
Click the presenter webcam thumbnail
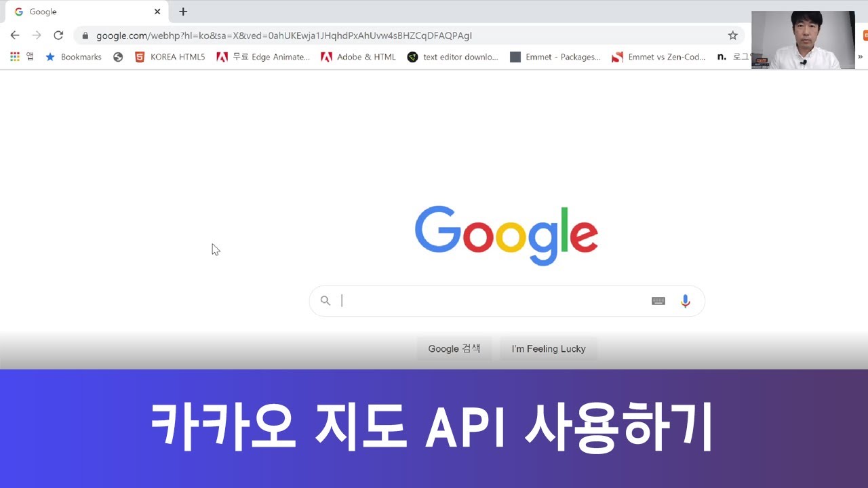point(803,40)
